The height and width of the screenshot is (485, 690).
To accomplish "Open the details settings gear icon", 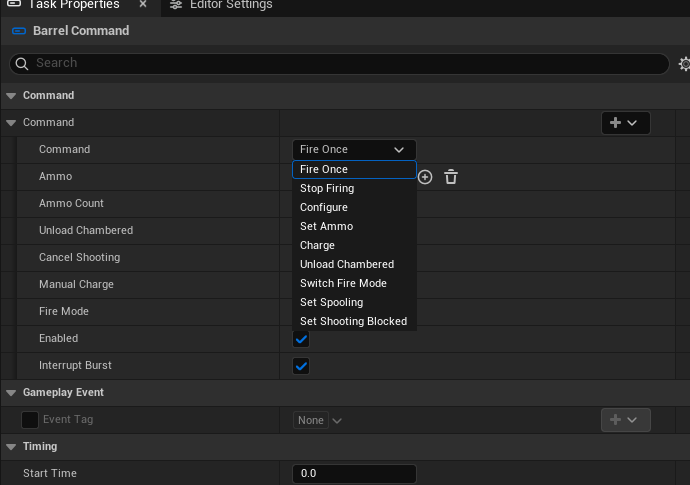I will coord(685,64).
